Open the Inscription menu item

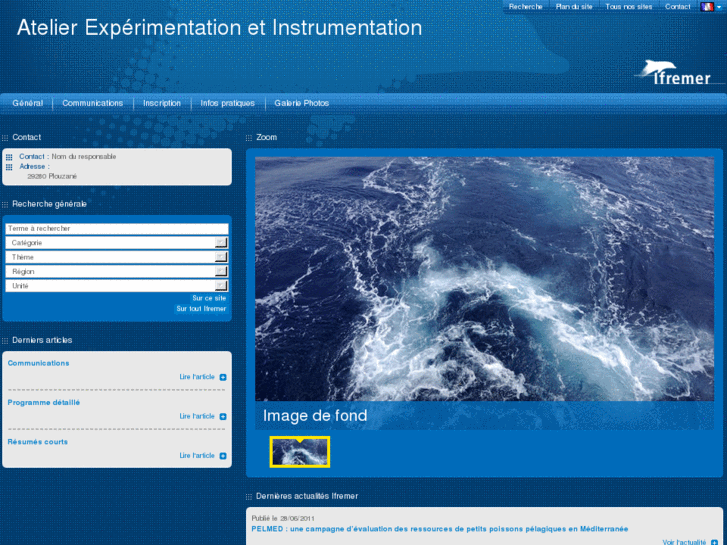point(162,103)
